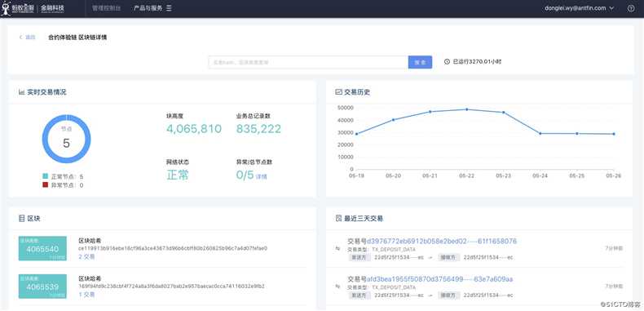Select the 05-26 data point on chart
Image resolution: width=644 pixels, height=311 pixels.
614,134
